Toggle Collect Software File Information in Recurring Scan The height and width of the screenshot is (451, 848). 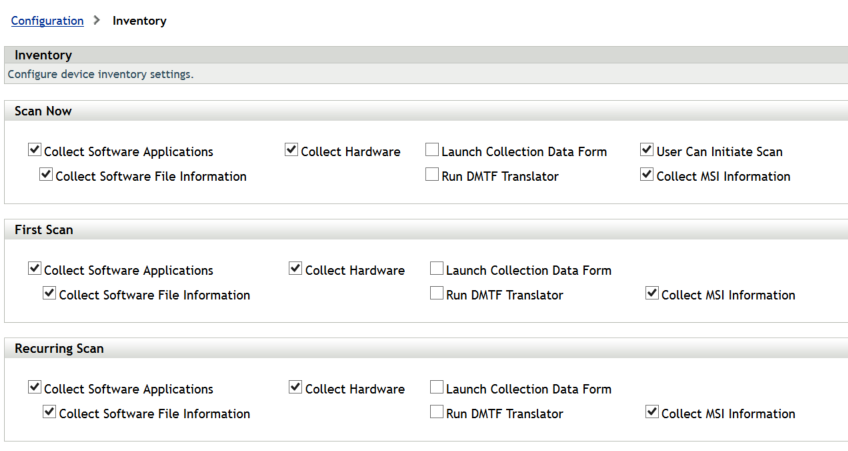click(50, 412)
